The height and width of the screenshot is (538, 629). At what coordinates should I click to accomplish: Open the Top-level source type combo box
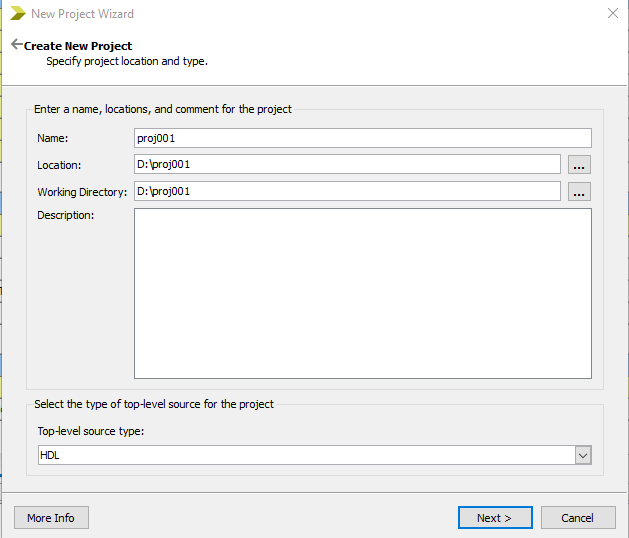click(300, 455)
